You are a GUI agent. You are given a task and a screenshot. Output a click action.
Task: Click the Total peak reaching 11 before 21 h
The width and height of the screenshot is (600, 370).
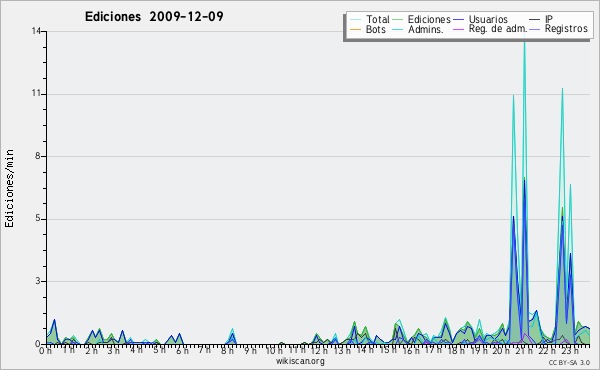click(513, 96)
